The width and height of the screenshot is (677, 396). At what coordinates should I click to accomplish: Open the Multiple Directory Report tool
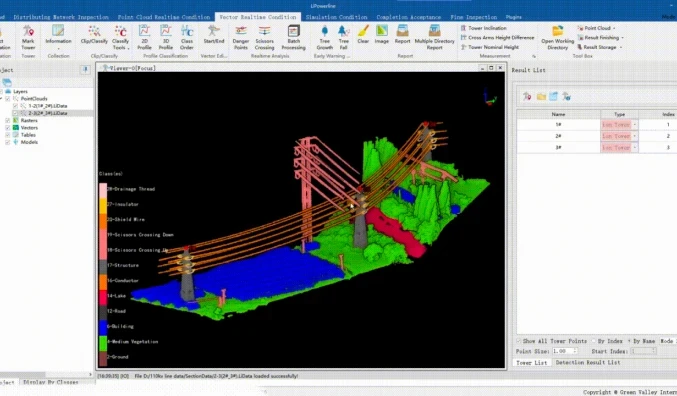pos(434,37)
